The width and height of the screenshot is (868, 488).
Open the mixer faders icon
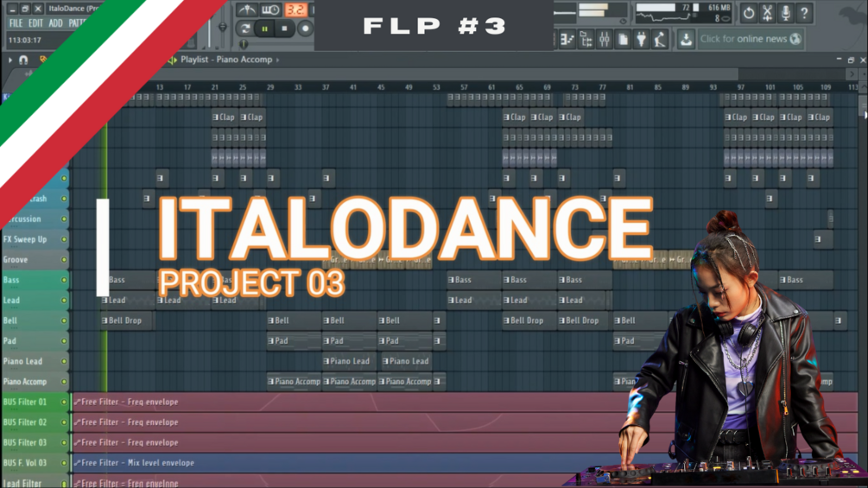605,39
